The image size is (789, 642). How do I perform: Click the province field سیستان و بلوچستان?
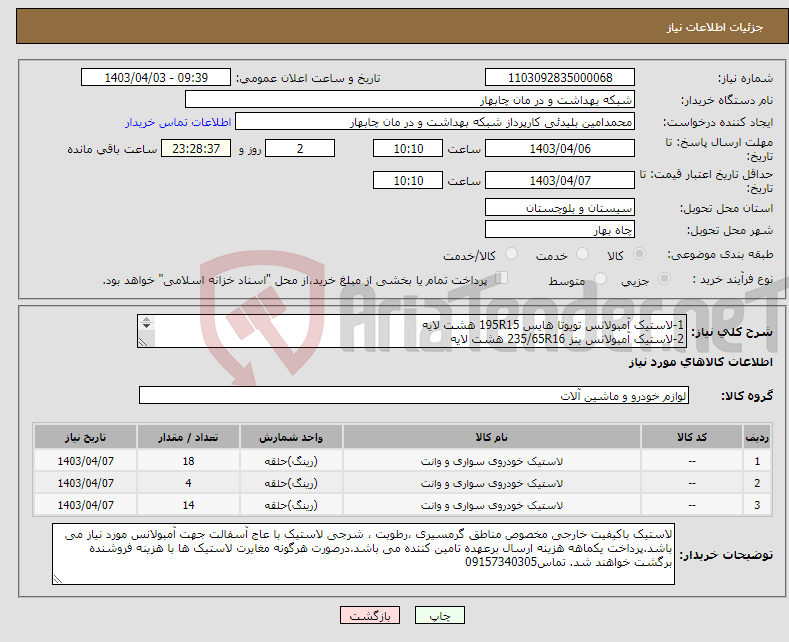560,207
